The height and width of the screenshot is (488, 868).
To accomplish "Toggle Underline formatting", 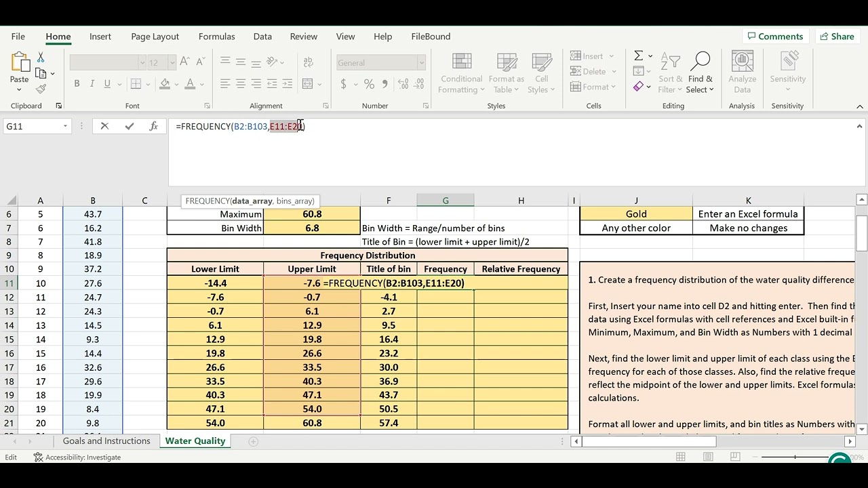I will [107, 84].
